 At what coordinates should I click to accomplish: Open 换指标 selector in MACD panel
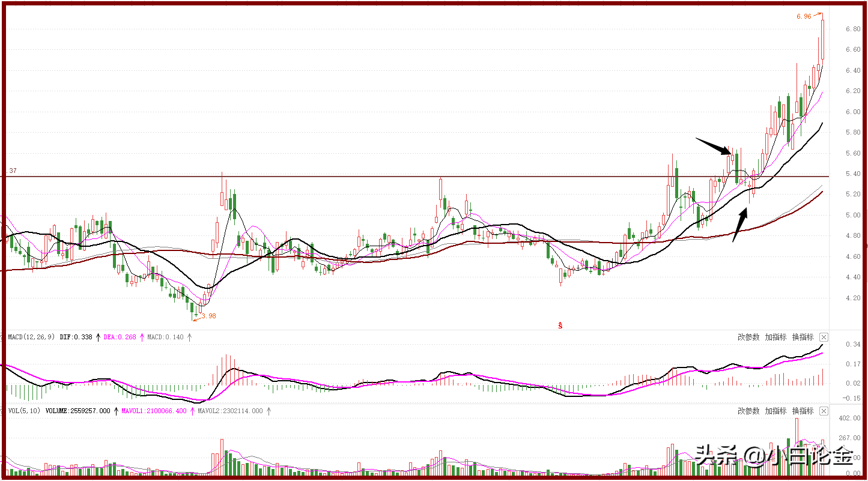point(803,337)
